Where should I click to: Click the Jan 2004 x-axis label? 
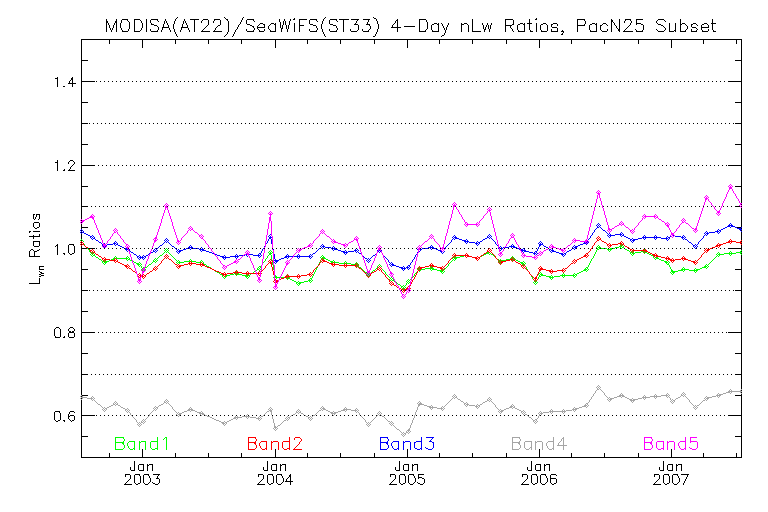click(275, 473)
